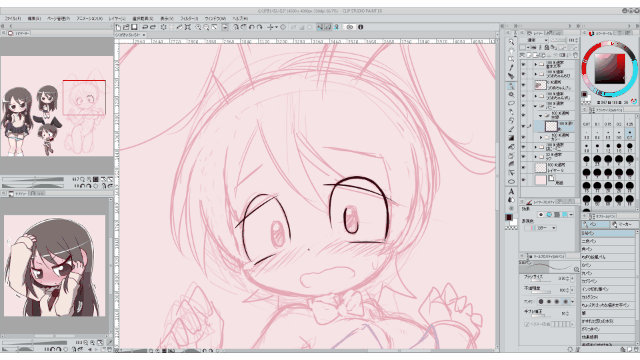Screen dimensions: 640x360
Task: Click the Scale/Rotate transform icon
Action: [x=188, y=27]
